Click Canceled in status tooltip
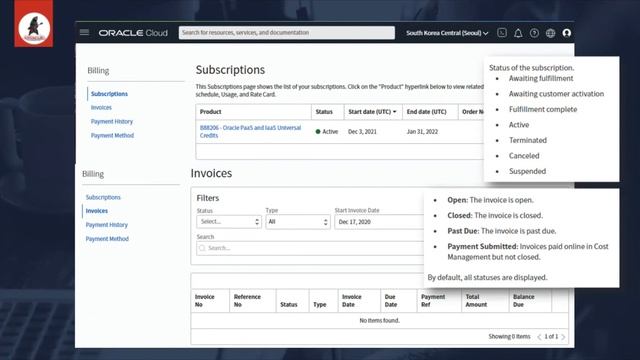 click(524, 156)
